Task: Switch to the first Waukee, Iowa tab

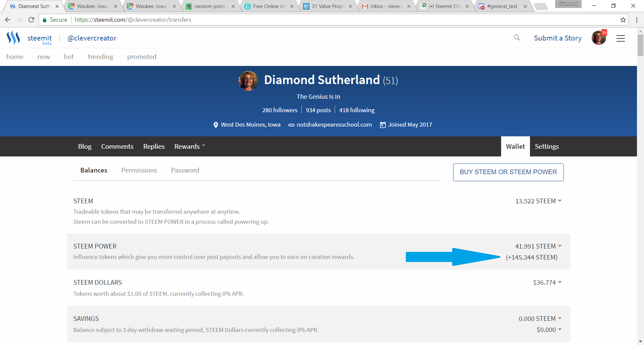Action: (93, 6)
